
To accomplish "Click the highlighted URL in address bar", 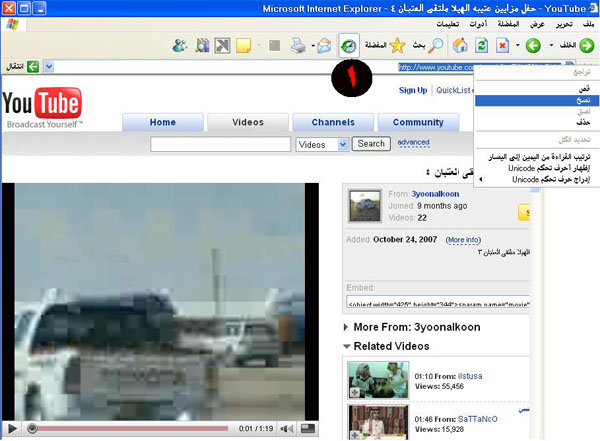I will tap(436, 67).
